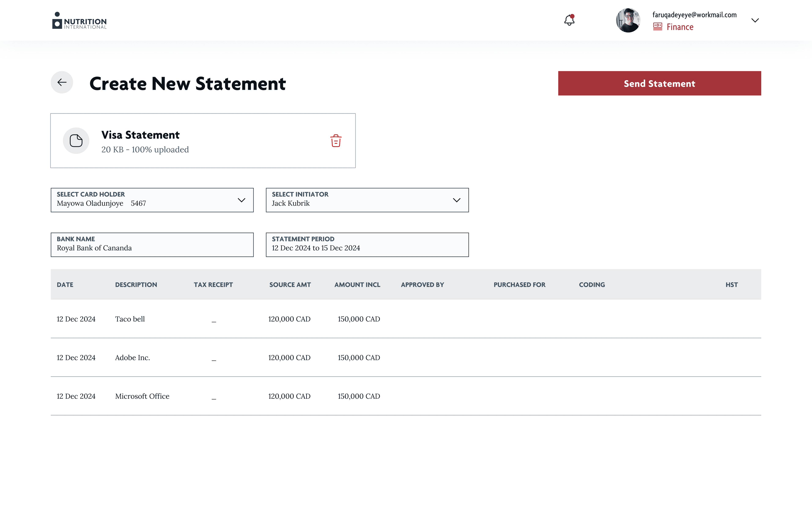Delete the uploaded Visa Statement file

(x=336, y=141)
